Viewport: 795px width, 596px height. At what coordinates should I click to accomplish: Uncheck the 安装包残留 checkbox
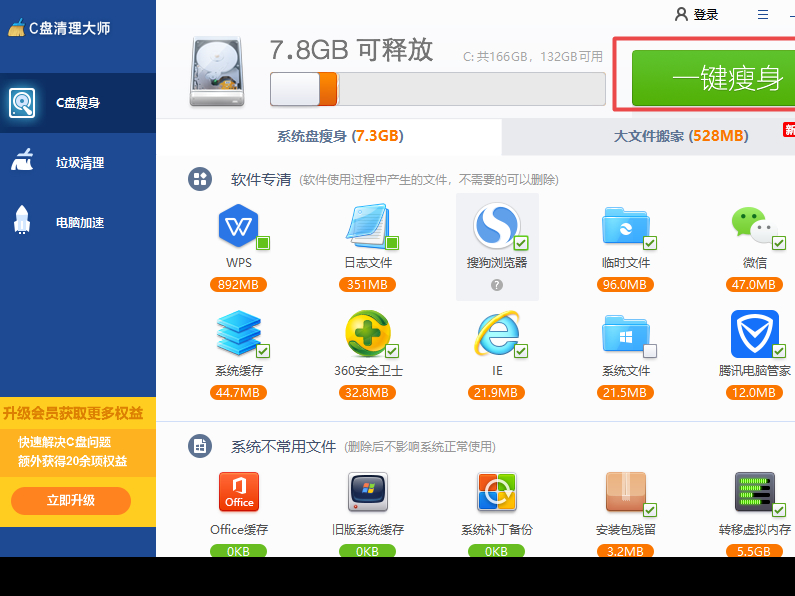[x=650, y=509]
